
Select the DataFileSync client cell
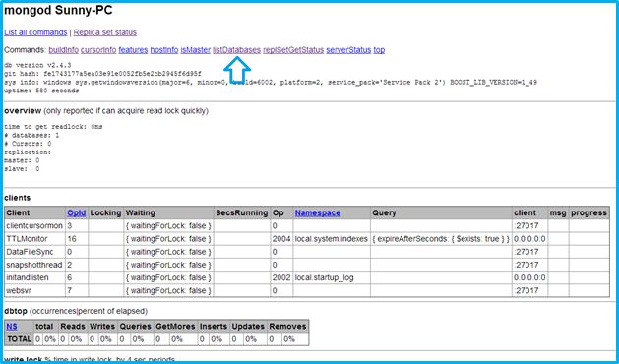click(34, 252)
